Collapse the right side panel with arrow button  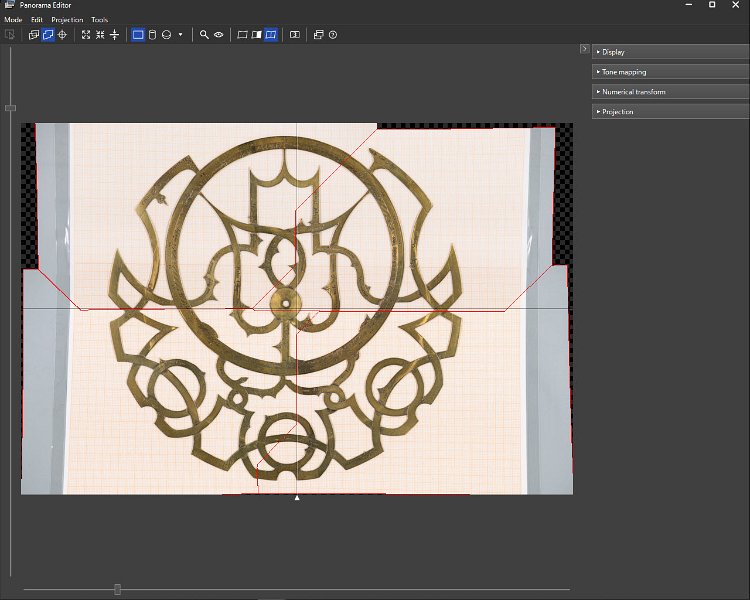(x=584, y=49)
